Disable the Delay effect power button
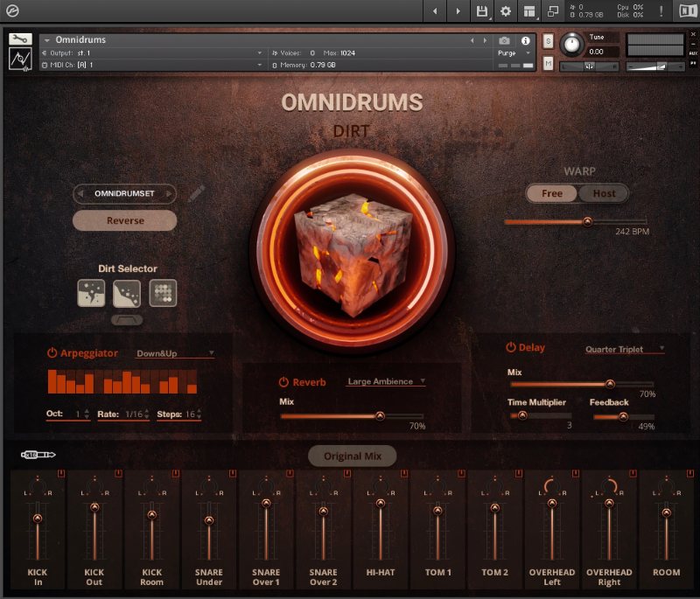Image resolution: width=700 pixels, height=599 pixels. tap(511, 347)
